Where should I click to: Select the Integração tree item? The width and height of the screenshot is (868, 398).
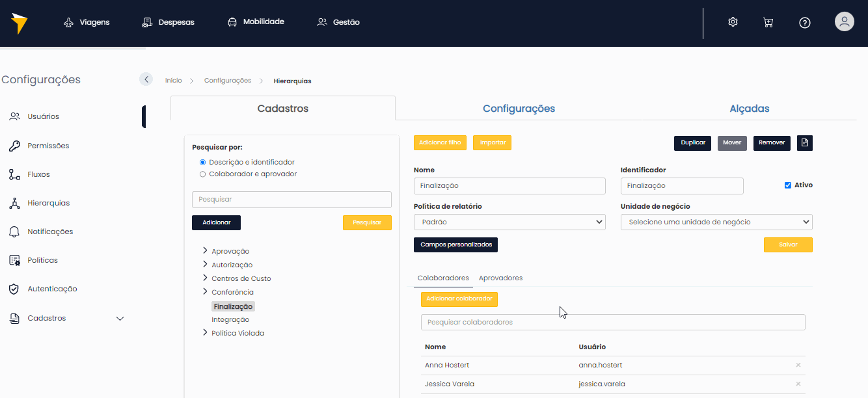(230, 320)
